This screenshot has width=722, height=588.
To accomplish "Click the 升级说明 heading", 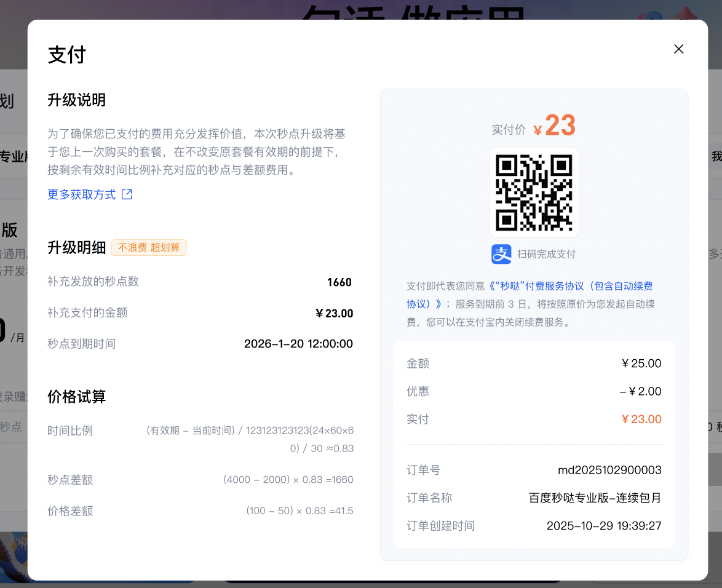I will click(77, 100).
